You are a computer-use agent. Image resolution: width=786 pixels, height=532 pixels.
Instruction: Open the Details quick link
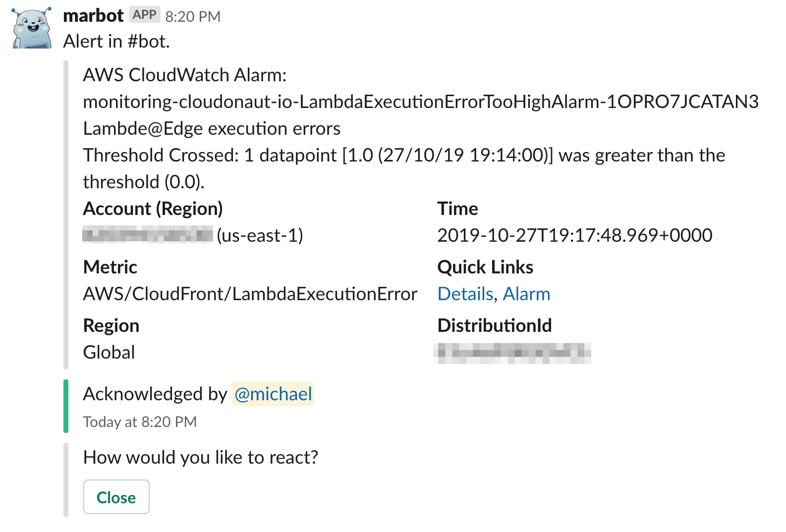point(465,294)
